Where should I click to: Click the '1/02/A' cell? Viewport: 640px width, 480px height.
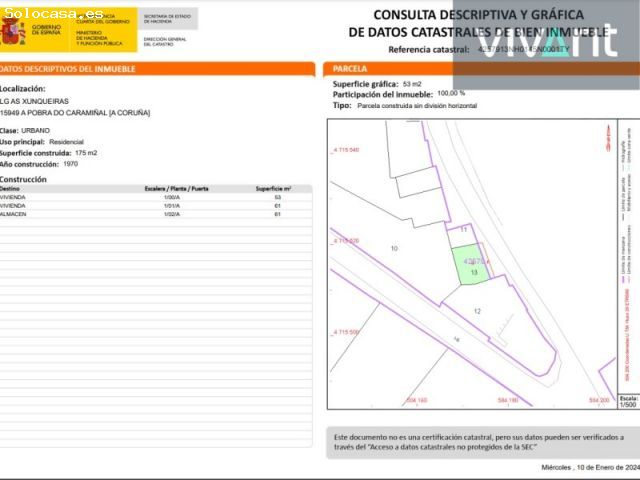(x=172, y=214)
